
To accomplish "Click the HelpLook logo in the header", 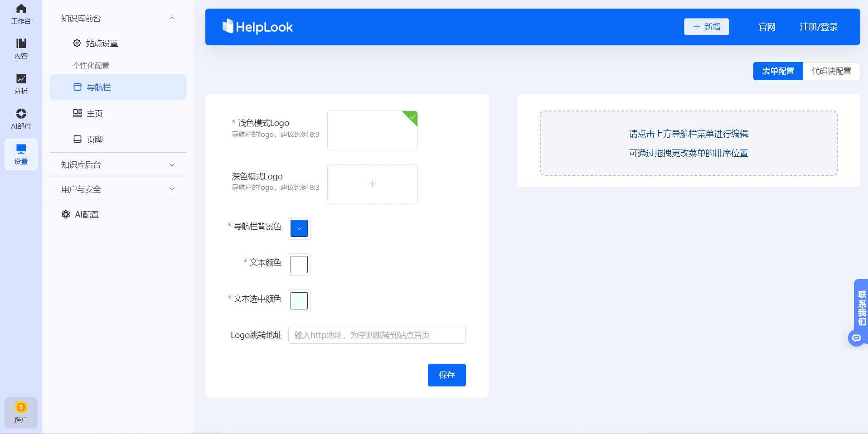I will coord(257,27).
